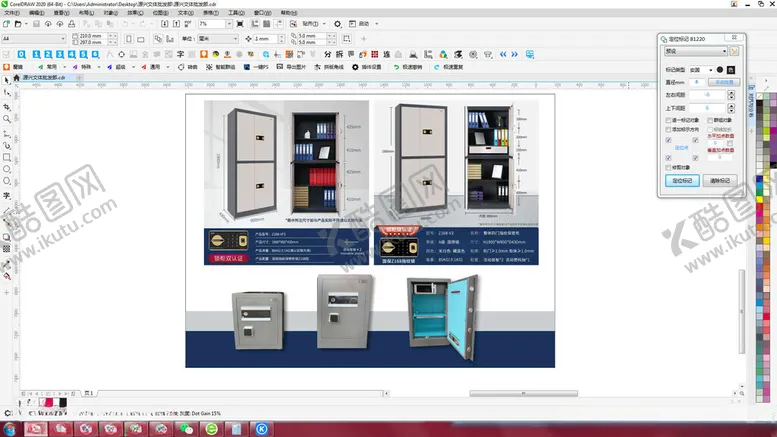Click the 拆 plugin icon
The width and height of the screenshot is (777, 437).
click(x=339, y=55)
